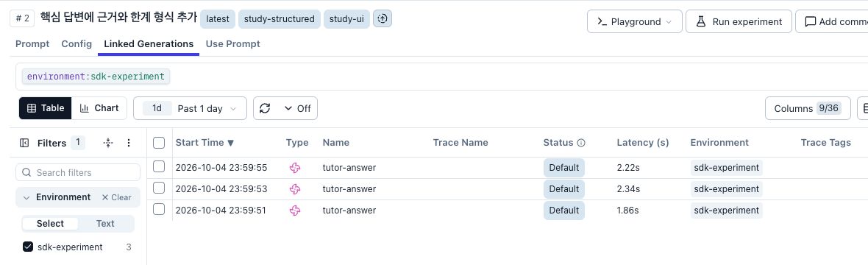Screen dimensions: 868x265
Task: Click the promote-version upload arrow icon
Action: [383, 18]
